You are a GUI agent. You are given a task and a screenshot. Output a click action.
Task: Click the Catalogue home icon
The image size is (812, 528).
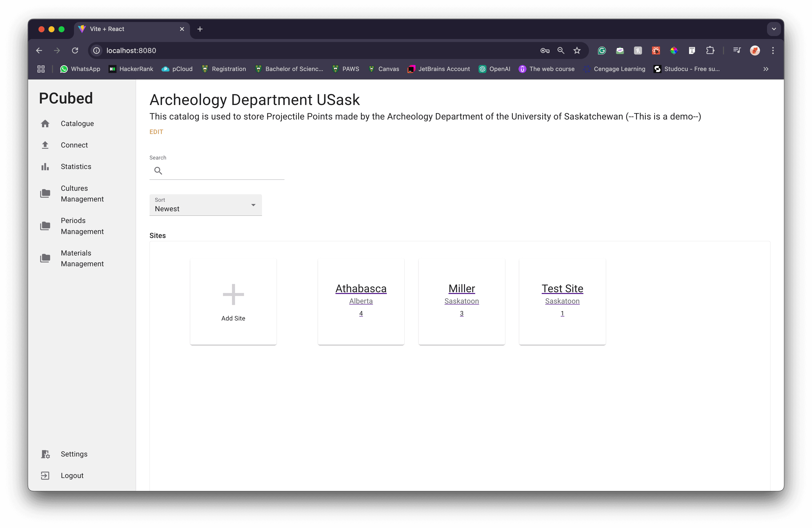pyautogui.click(x=45, y=123)
